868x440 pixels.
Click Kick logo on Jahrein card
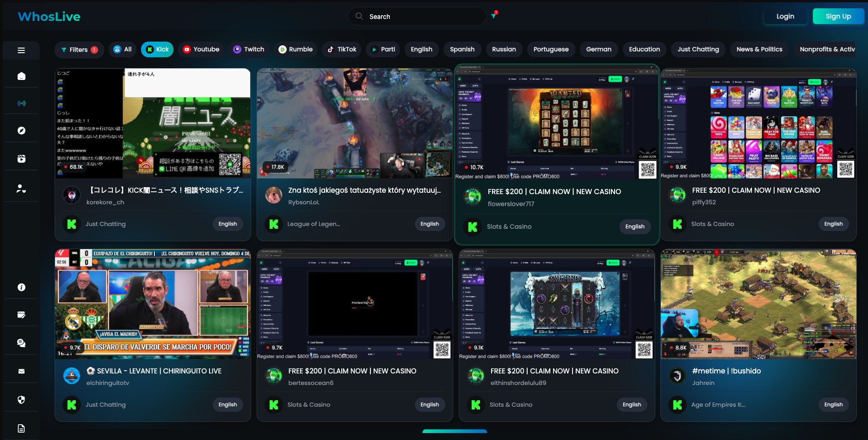tap(677, 405)
